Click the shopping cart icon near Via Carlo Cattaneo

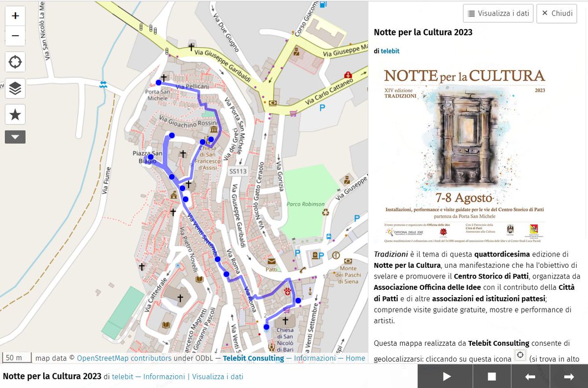[x=293, y=113]
